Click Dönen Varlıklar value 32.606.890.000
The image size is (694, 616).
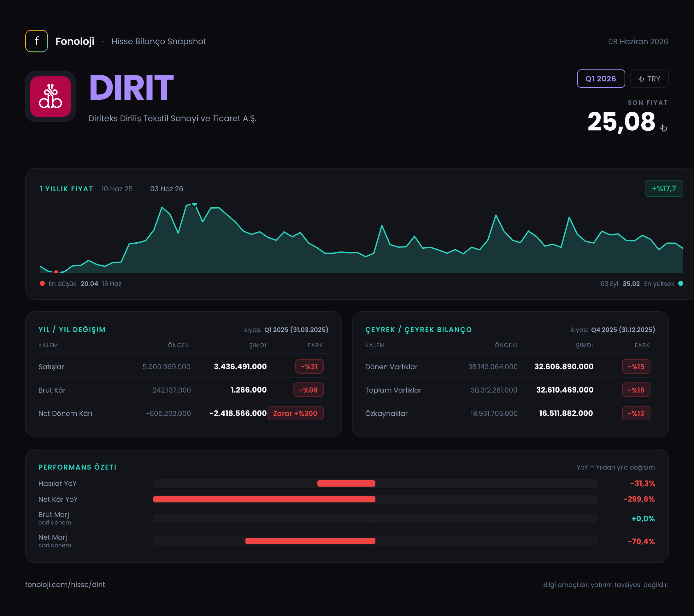564,366
